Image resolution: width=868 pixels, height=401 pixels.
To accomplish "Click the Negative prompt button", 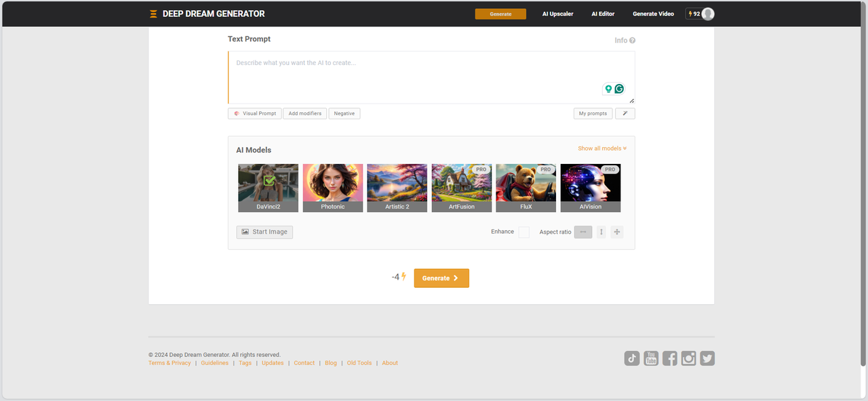I will click(344, 114).
